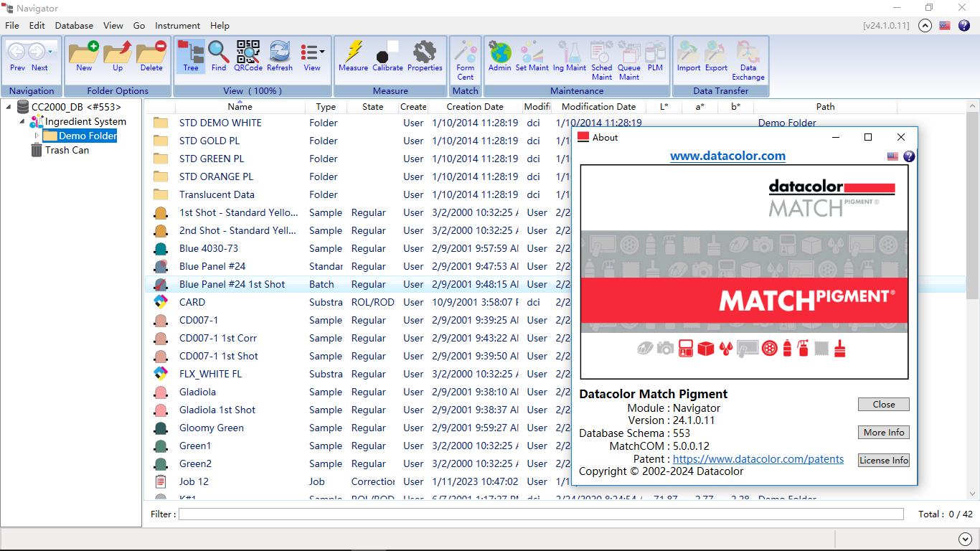Move Up one folder level
The width and height of the screenshot is (980, 551).
[x=118, y=57]
